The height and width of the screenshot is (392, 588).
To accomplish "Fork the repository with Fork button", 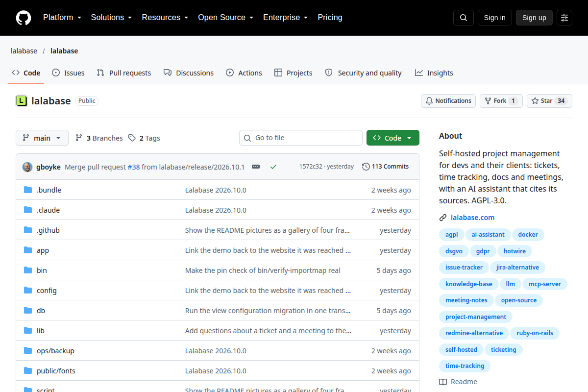I will coord(501,101).
